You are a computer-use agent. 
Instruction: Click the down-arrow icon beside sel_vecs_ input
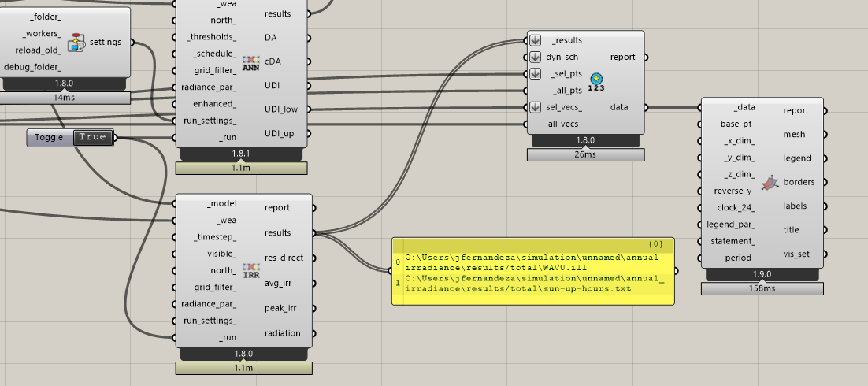pos(535,107)
